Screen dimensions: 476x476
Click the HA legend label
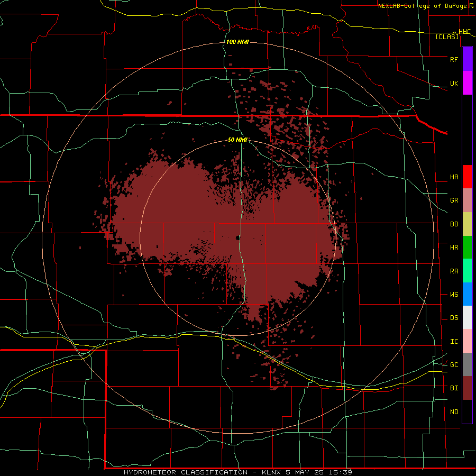(x=454, y=177)
